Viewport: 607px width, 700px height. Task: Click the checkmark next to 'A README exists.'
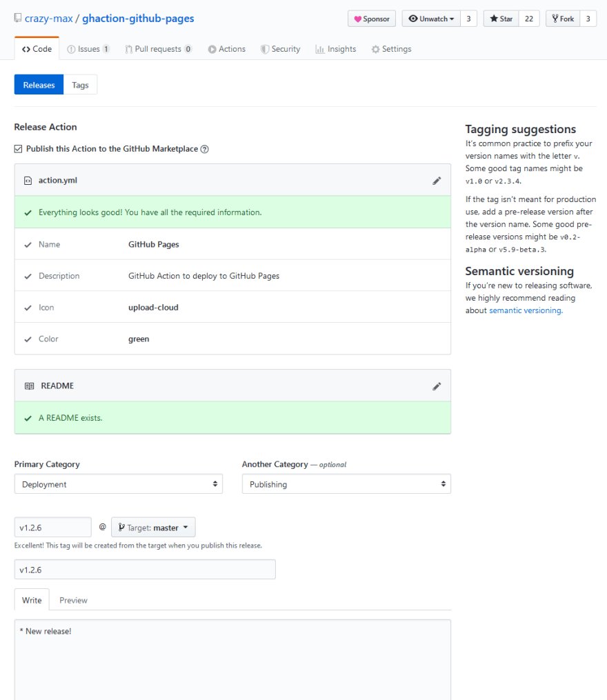[28, 419]
